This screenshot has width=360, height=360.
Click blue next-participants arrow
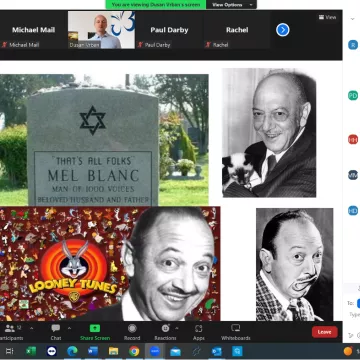[283, 30]
